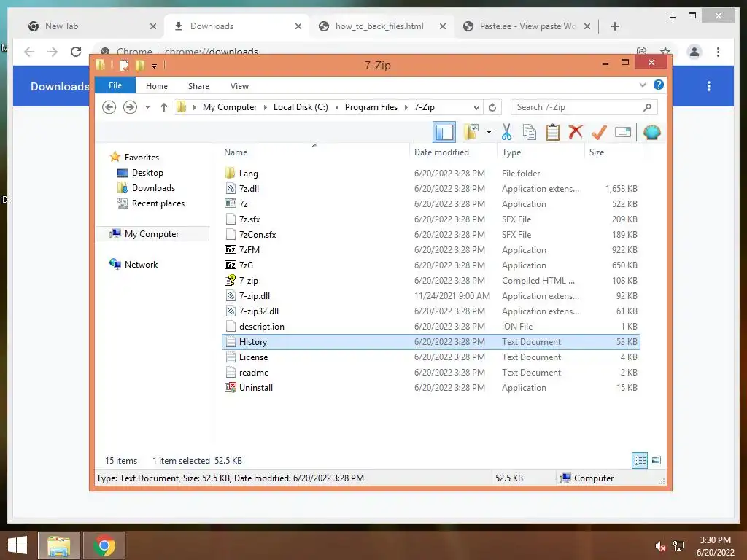Select the descript.ion file

coord(262,326)
